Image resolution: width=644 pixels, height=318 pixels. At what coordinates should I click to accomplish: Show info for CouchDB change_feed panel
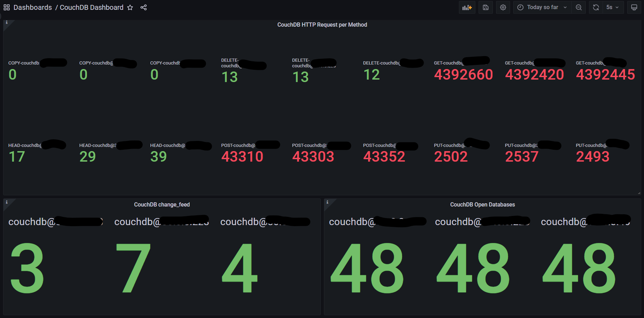click(7, 202)
